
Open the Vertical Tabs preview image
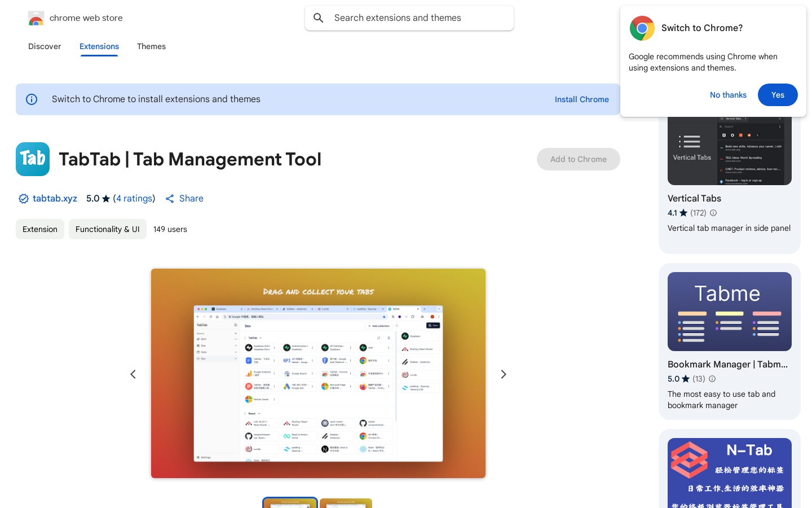pyautogui.click(x=730, y=151)
